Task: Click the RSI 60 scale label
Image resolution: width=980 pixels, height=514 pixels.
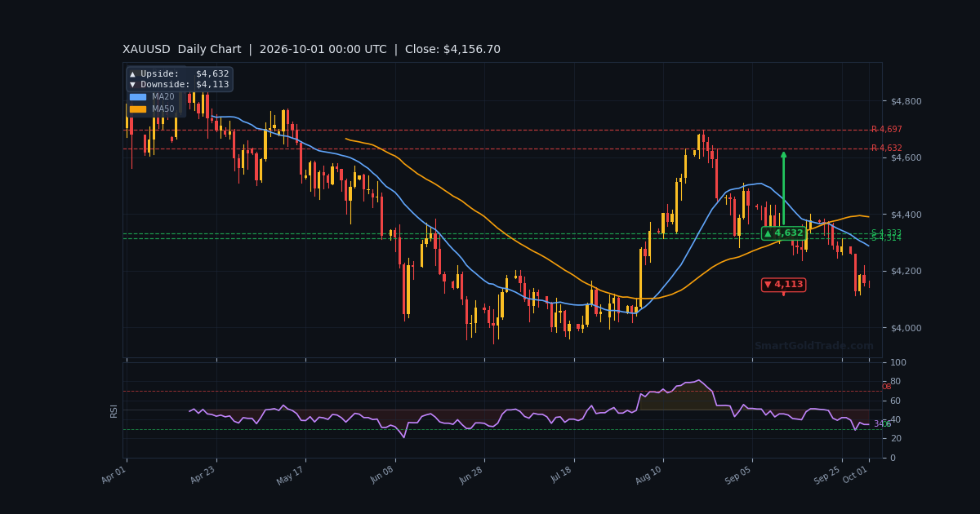Action: pyautogui.click(x=895, y=401)
